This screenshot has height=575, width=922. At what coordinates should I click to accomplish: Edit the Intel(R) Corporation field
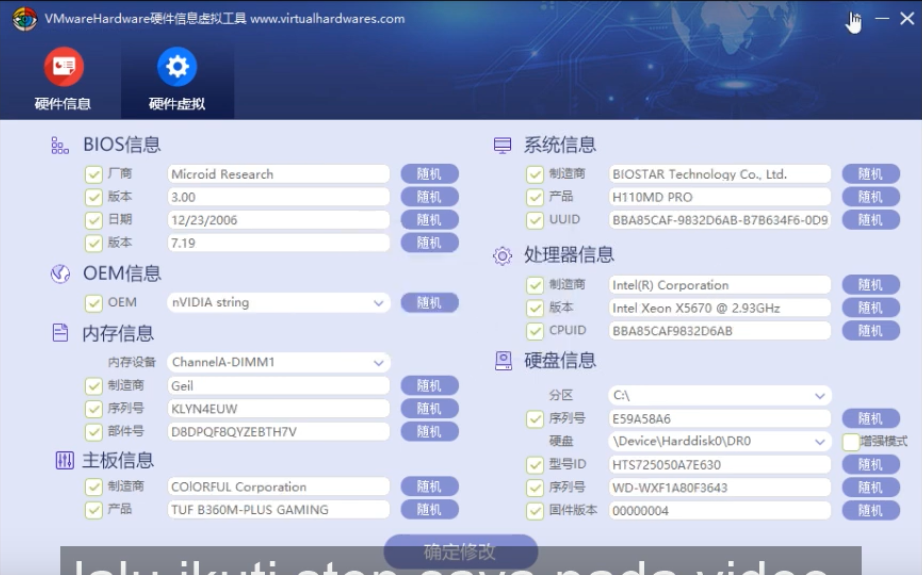tap(720, 285)
